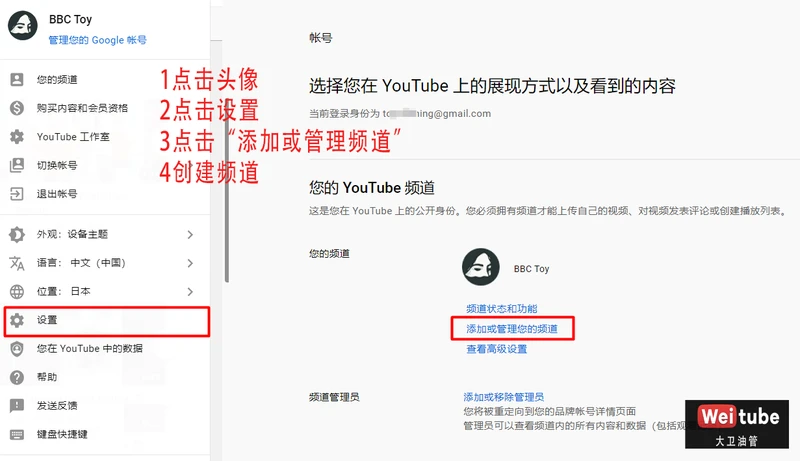Open the 管理您的 Google 帐号 link

(97, 40)
